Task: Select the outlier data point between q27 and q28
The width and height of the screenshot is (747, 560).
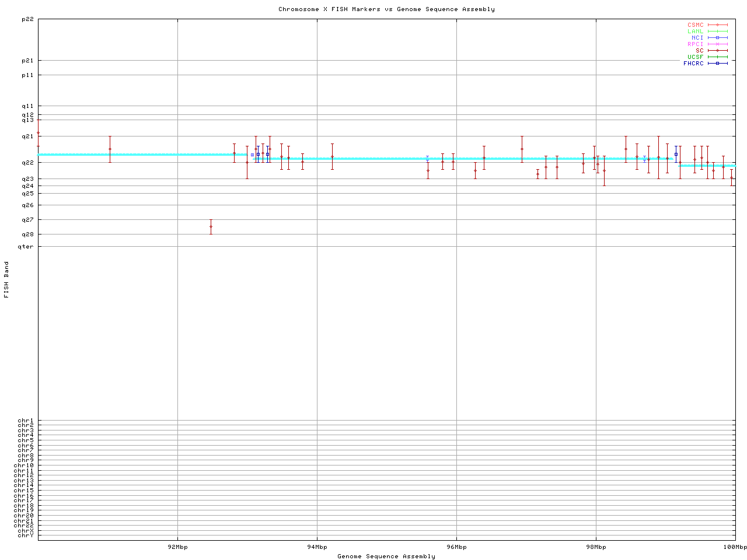Action: 211,227
